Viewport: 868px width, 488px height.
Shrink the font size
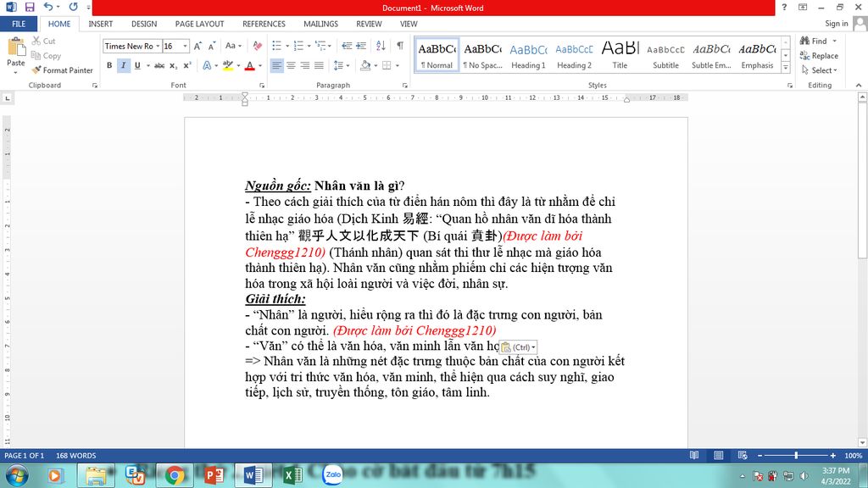(211, 46)
